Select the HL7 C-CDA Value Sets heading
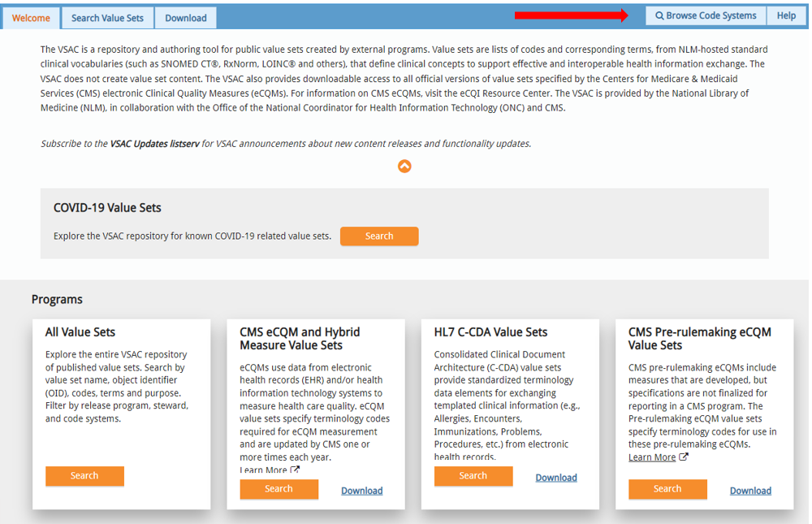Screen dimensions: 812x524 490,332
